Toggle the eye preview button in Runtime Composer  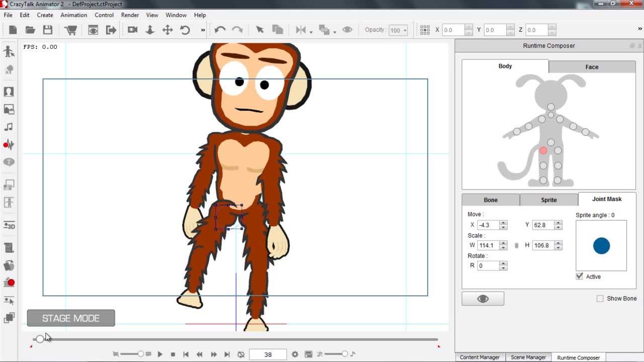[483, 299]
